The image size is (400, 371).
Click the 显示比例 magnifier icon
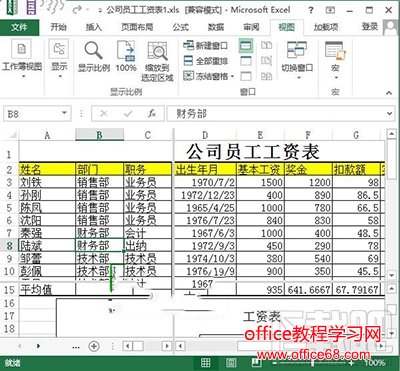[93, 51]
